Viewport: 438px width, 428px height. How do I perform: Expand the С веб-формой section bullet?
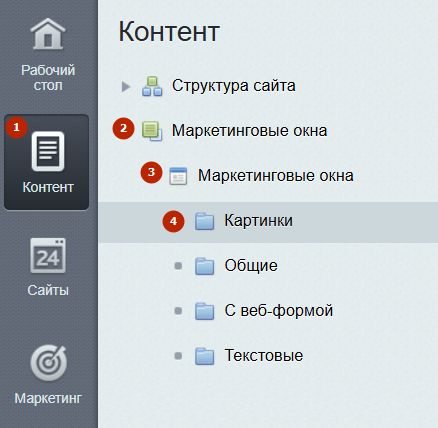(x=178, y=311)
